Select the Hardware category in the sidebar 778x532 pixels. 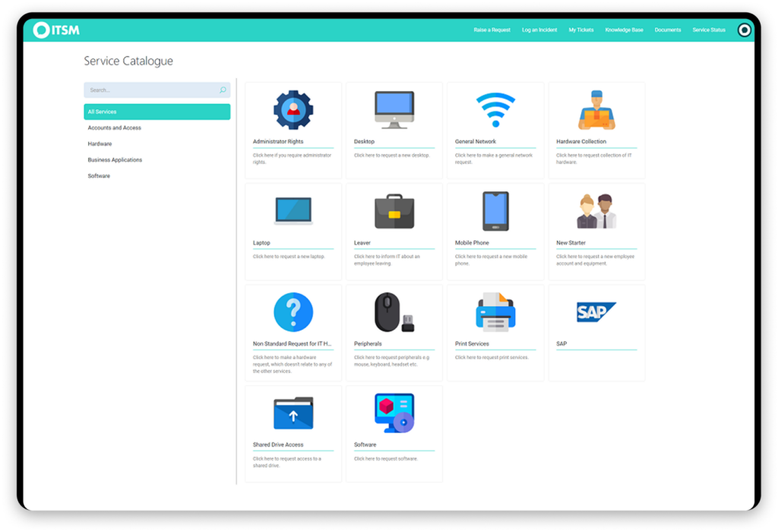tap(100, 144)
